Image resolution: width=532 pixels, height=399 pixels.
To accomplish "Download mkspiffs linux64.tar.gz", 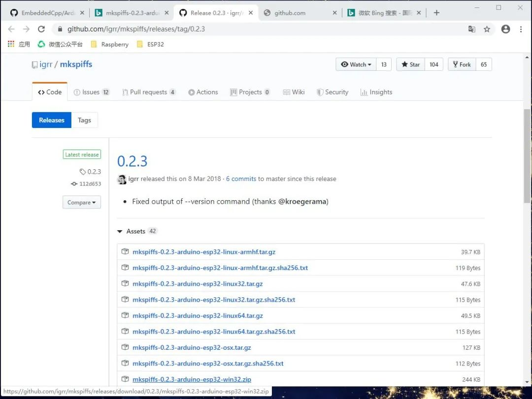I will (198, 315).
